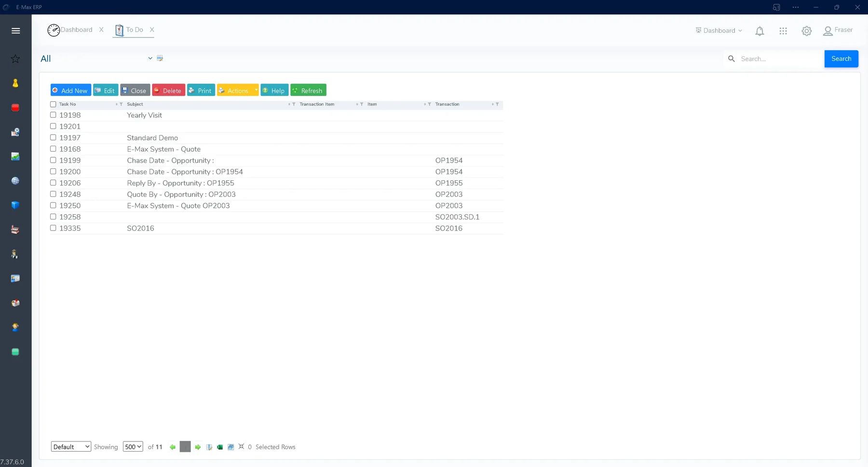Go to the previous page green arrow
868x467 pixels.
point(173,447)
